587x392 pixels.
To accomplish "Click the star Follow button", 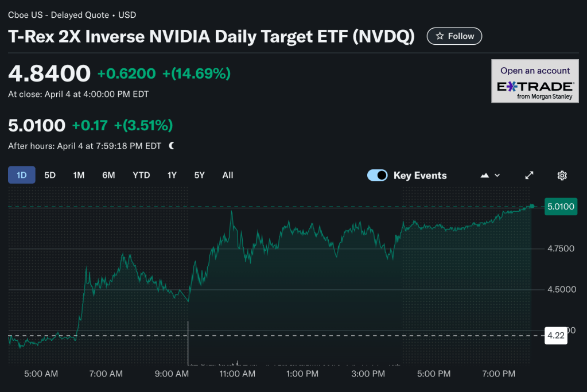I will 454,36.
